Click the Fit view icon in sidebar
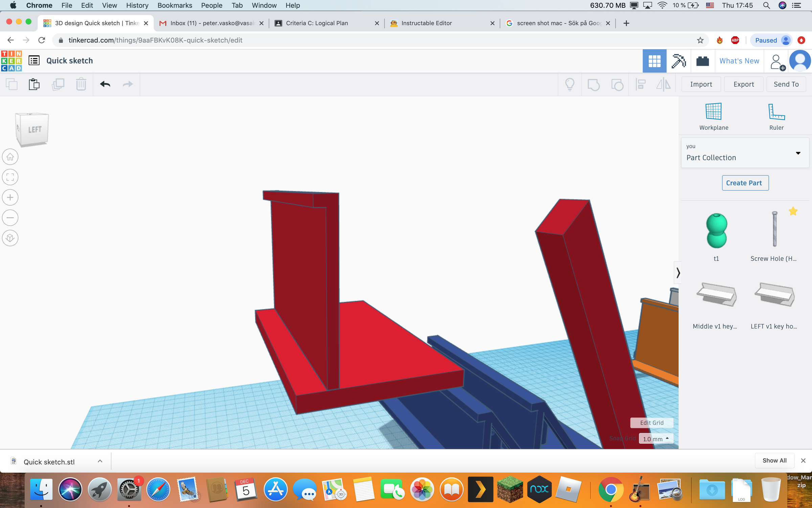 click(10, 177)
